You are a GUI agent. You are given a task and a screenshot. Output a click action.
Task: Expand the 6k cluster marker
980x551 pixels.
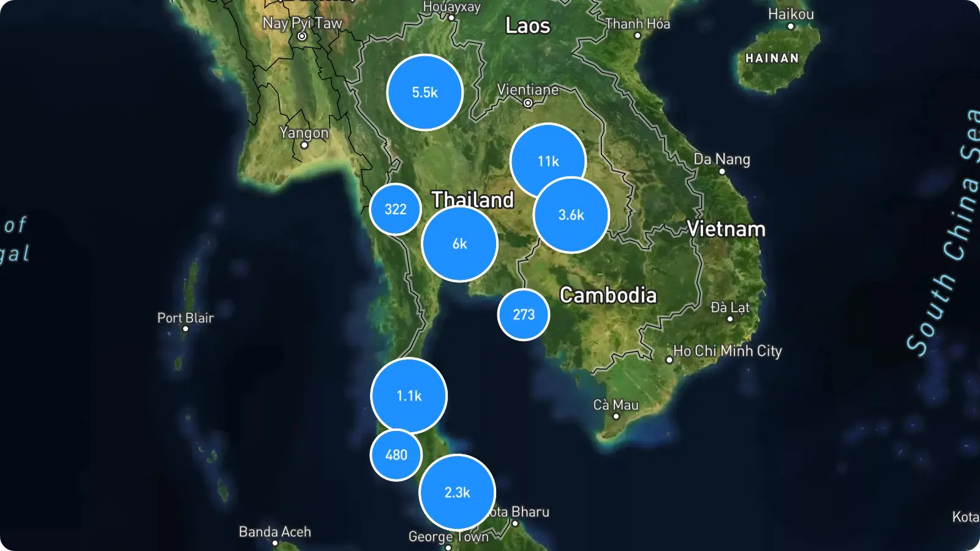coord(460,244)
